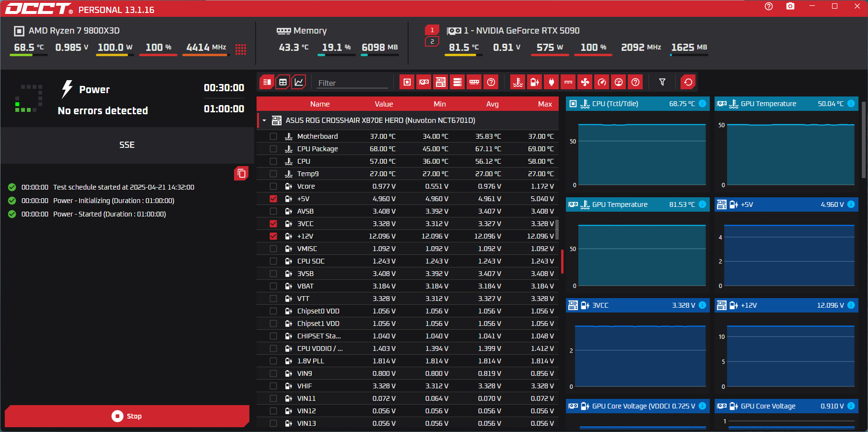
Task: Enable the CPU Package checkbox
Action: [273, 149]
